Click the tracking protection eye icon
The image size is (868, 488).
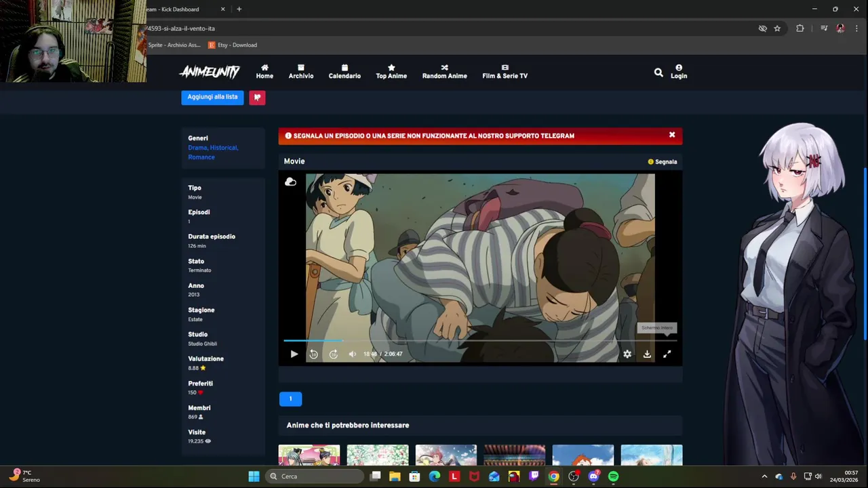click(x=762, y=28)
